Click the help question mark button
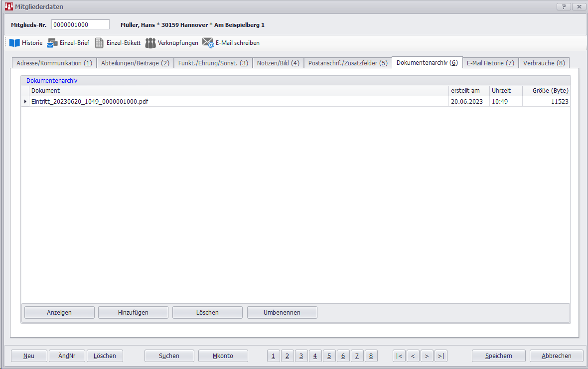 click(564, 6)
